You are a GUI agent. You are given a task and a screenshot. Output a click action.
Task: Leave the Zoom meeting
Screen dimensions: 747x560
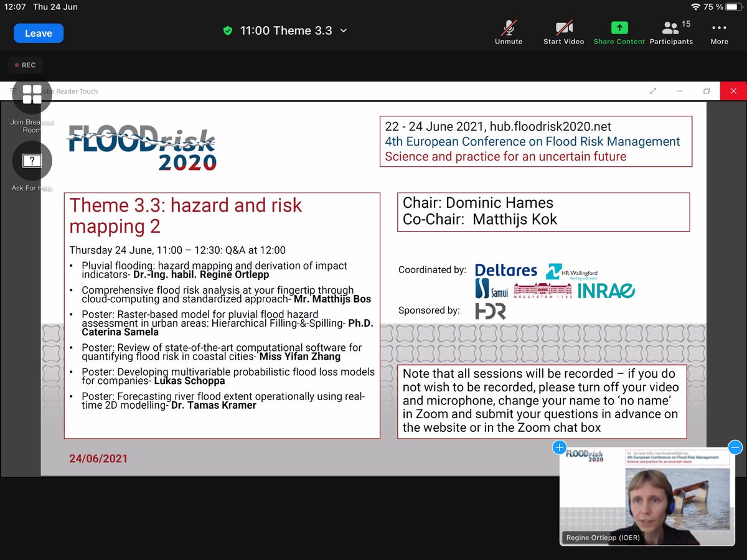38,34
